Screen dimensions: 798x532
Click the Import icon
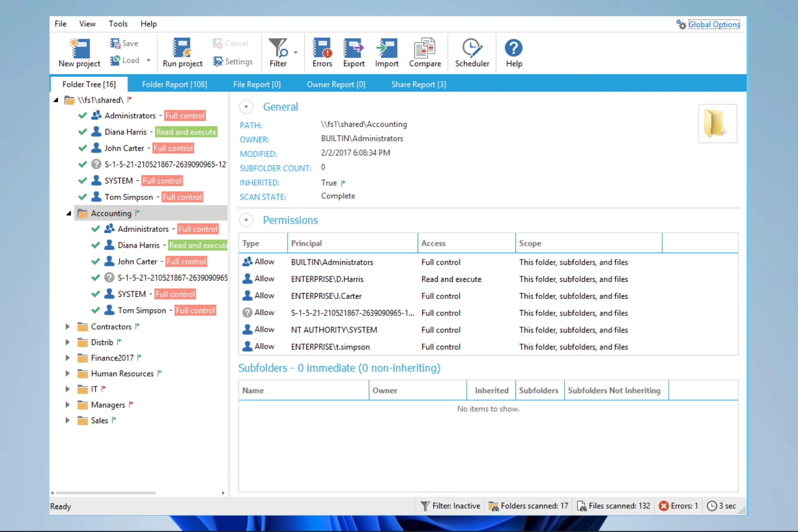[387, 48]
